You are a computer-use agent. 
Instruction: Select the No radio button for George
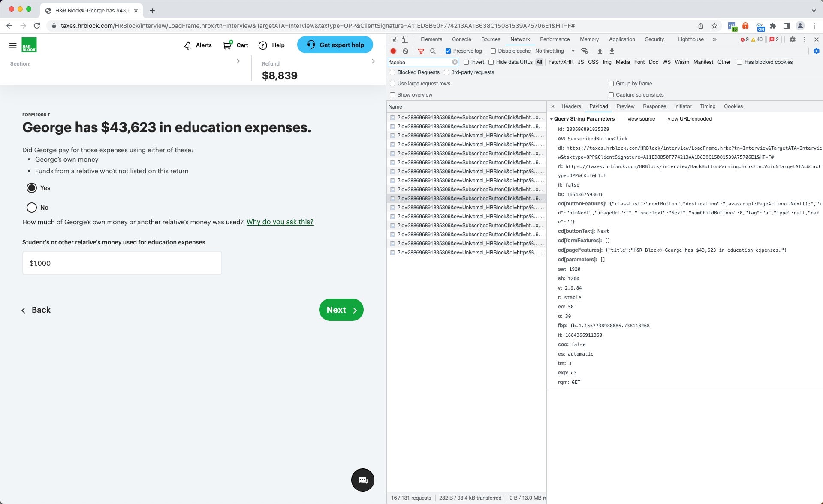click(32, 208)
